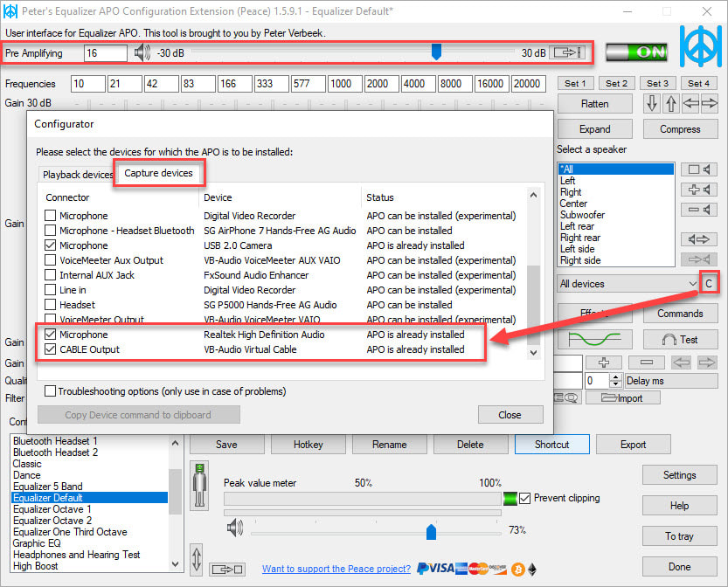728x587 pixels.
Task: Decrease the Delay ms stepper value
Action: pos(615,384)
